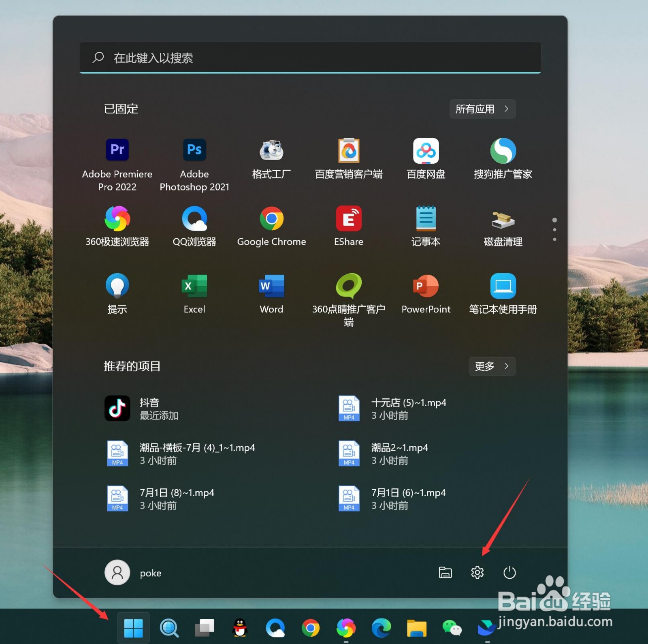Open the blue bird app on taskbar

point(487,628)
